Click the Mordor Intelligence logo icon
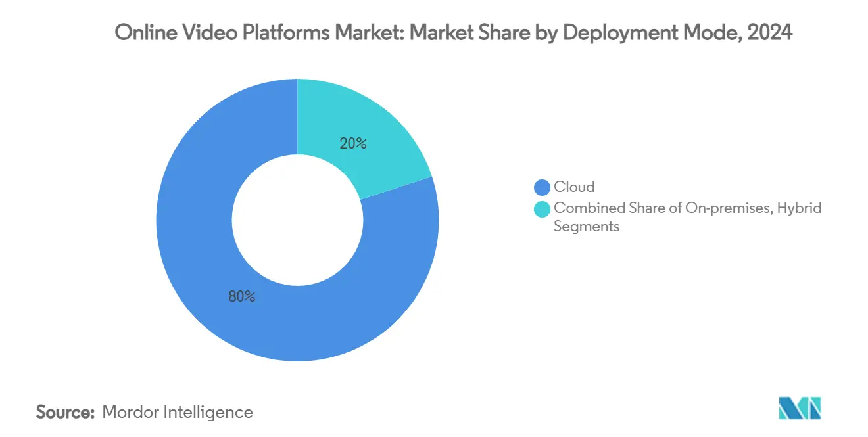Image resolution: width=868 pixels, height=437 pixels. (800, 409)
